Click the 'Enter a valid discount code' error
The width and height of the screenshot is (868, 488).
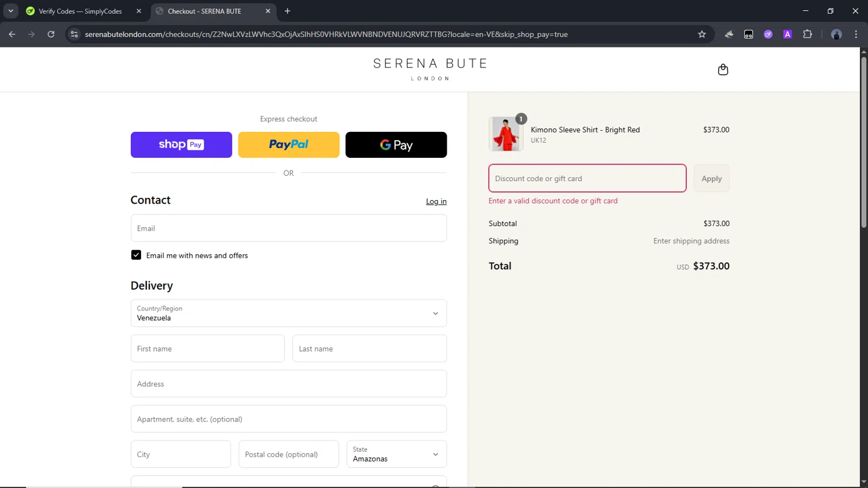click(553, 201)
